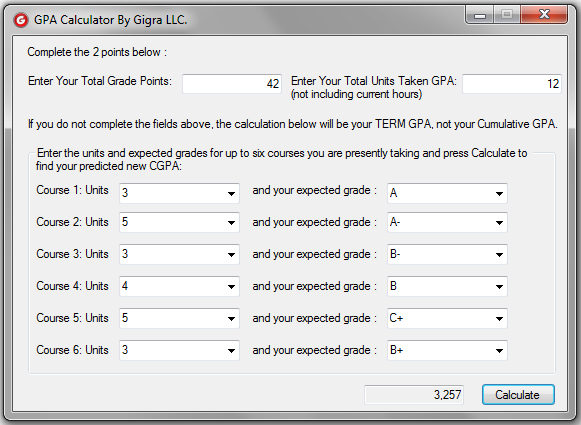This screenshot has height=425, width=581.
Task: Click the calculated result field showing 3,257
Action: click(x=414, y=395)
